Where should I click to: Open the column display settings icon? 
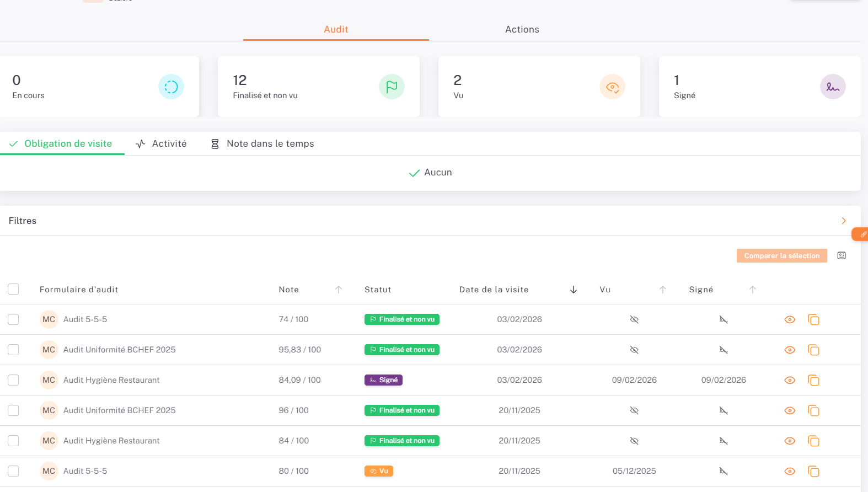[x=842, y=255]
